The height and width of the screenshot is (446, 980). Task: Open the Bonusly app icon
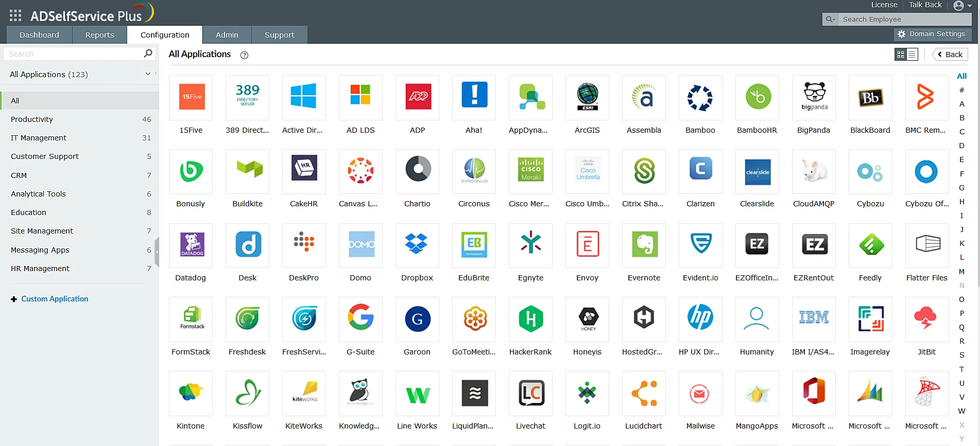pyautogui.click(x=191, y=171)
